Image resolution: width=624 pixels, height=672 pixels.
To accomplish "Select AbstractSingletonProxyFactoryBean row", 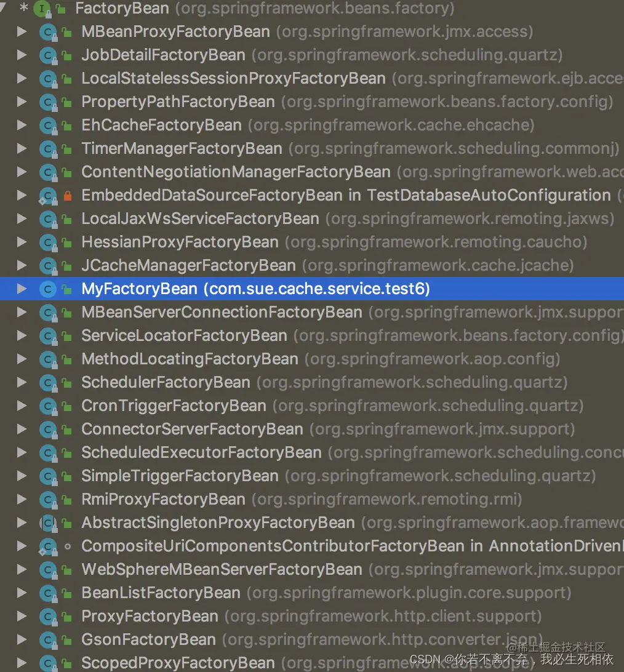I will (x=312, y=522).
